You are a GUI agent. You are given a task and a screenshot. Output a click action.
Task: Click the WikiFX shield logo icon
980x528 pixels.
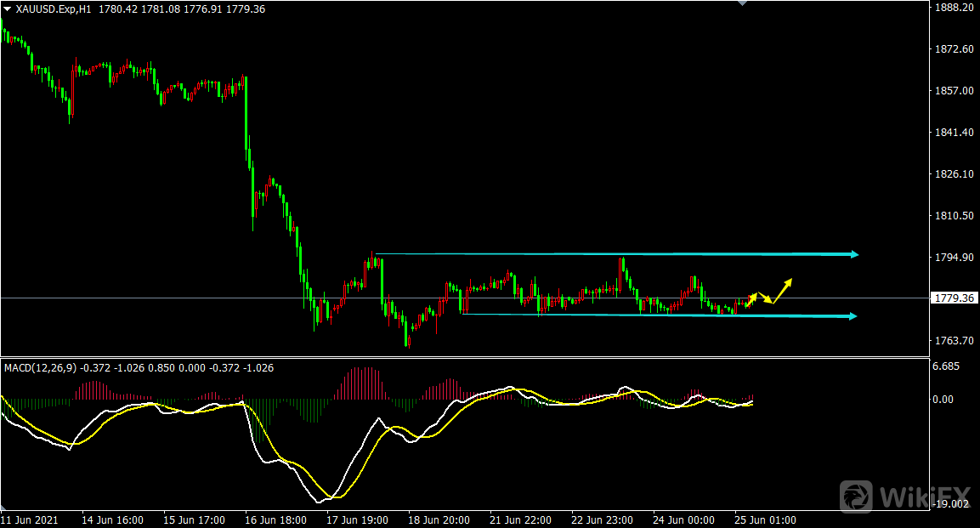tap(856, 496)
